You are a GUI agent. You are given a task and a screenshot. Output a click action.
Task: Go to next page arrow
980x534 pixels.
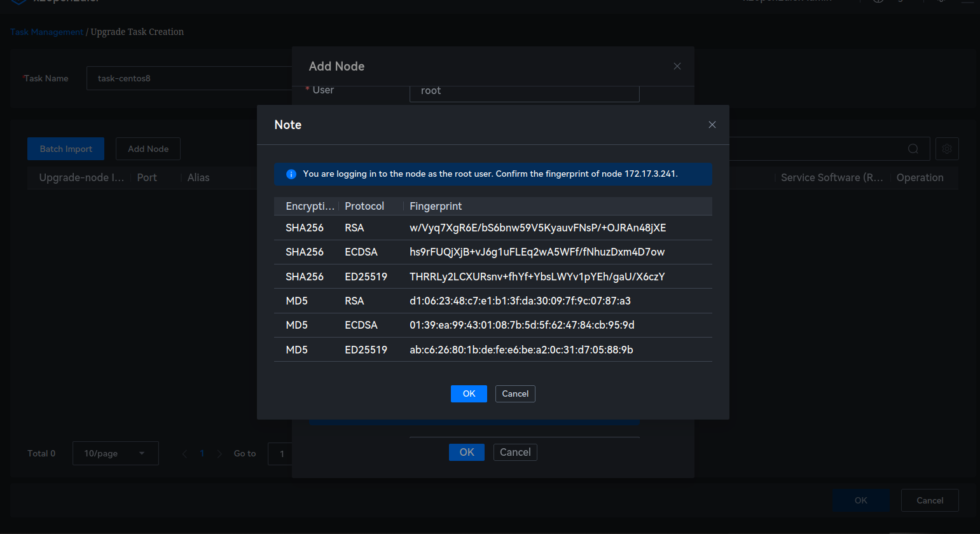click(219, 453)
